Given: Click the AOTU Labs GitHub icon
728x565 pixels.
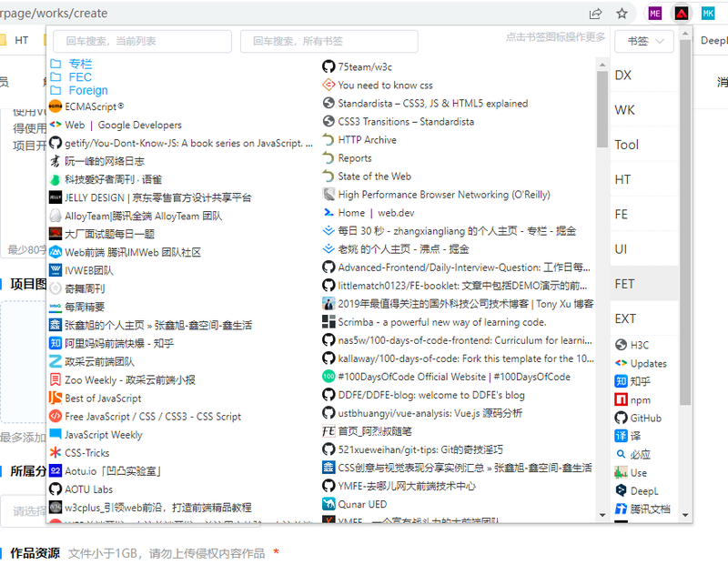Looking at the screenshot, I should [x=56, y=489].
